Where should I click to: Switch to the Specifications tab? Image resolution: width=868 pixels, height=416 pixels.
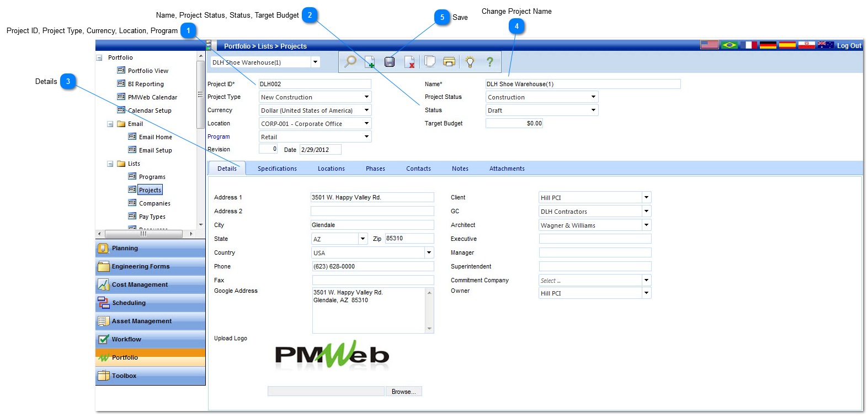tap(277, 168)
